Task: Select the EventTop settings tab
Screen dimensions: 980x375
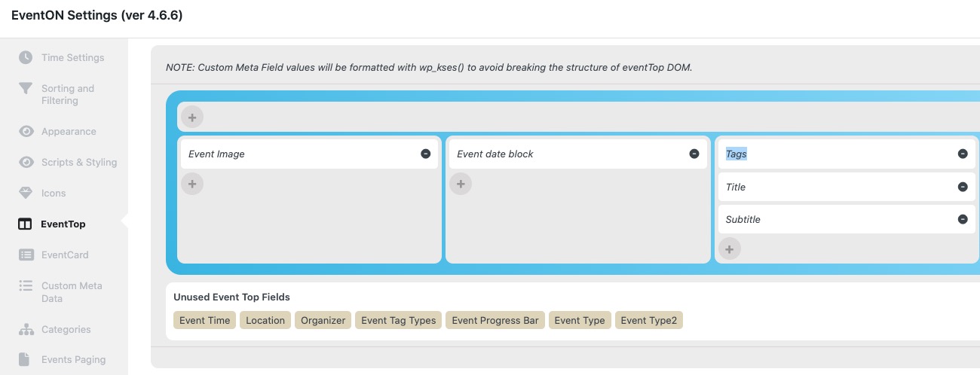Action: click(64, 224)
